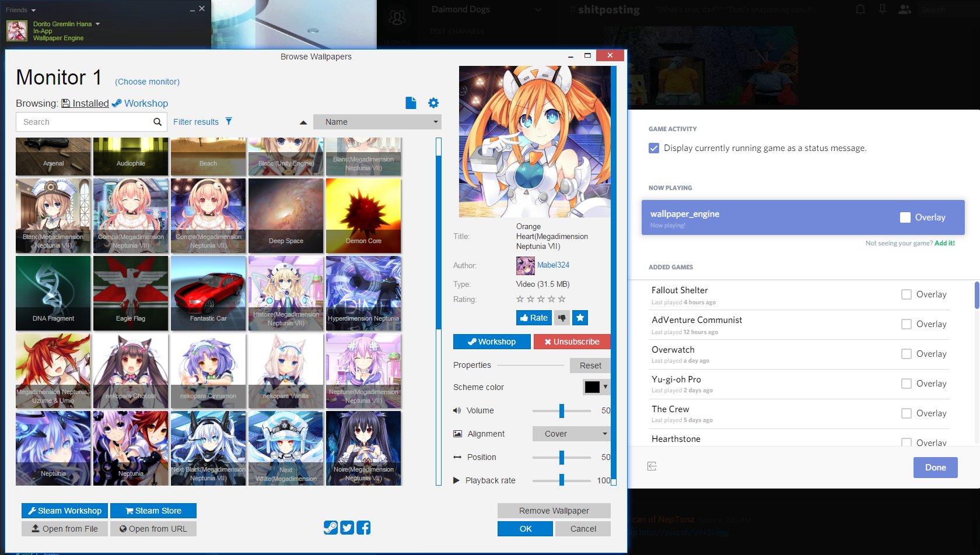Open the Alignment Cover dropdown
This screenshot has height=555, width=980.
(x=572, y=434)
